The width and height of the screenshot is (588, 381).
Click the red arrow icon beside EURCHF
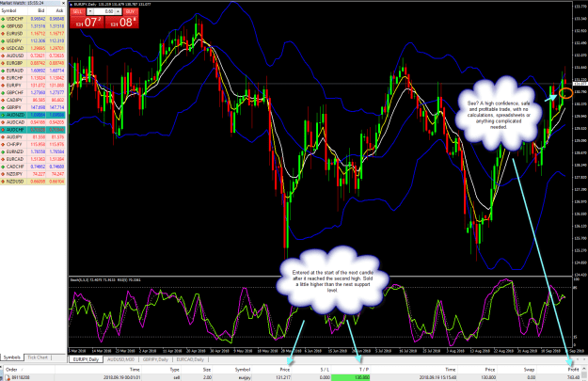tap(3, 78)
